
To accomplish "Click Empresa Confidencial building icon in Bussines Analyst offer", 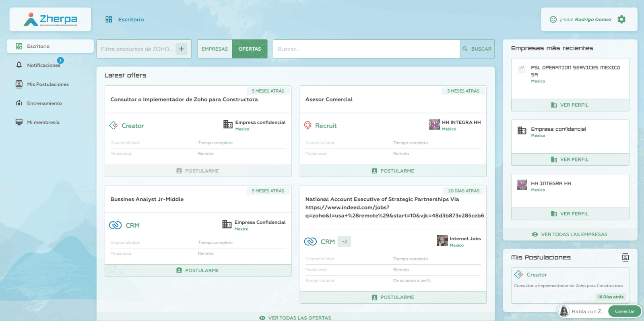I will tap(227, 224).
